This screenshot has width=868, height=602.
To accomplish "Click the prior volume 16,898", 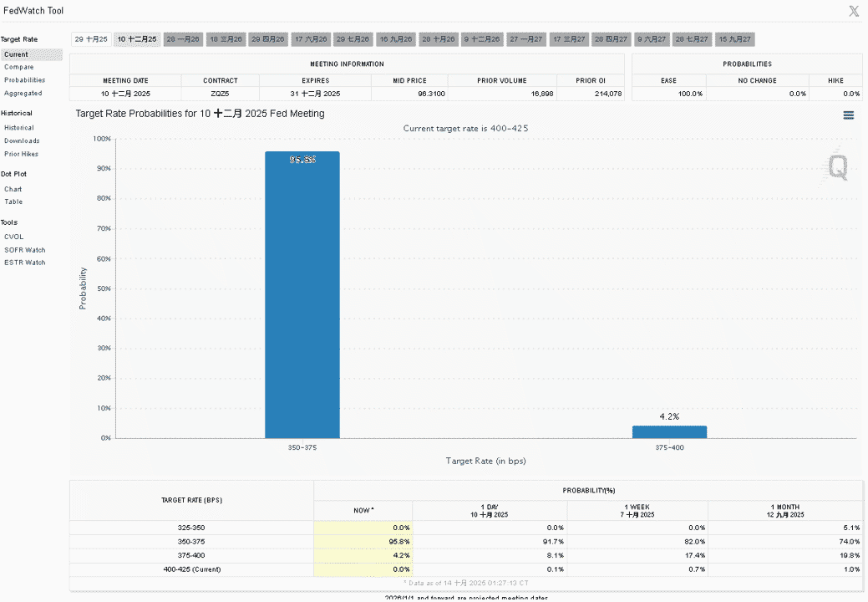I will pos(542,94).
